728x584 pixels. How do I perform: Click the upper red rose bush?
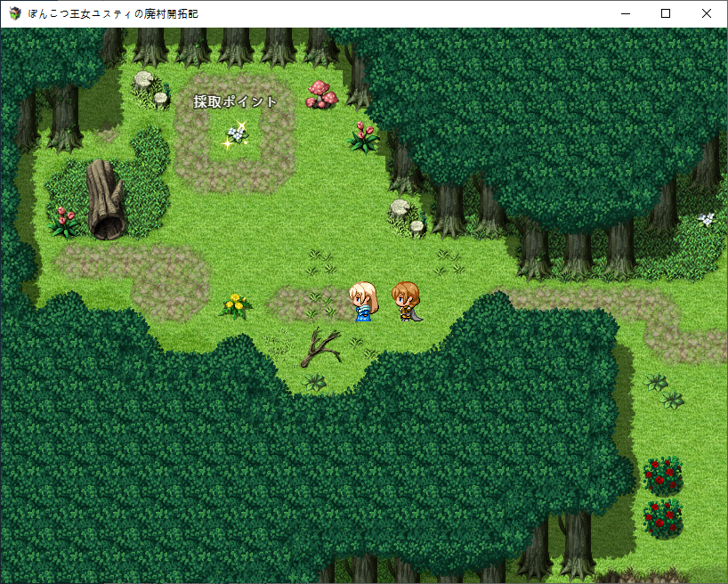[663, 476]
